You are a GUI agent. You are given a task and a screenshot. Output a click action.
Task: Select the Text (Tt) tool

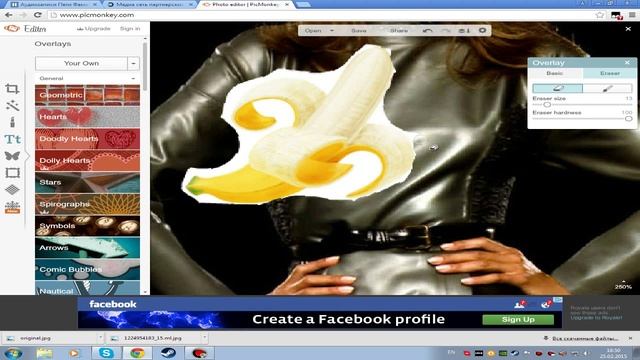click(12, 139)
